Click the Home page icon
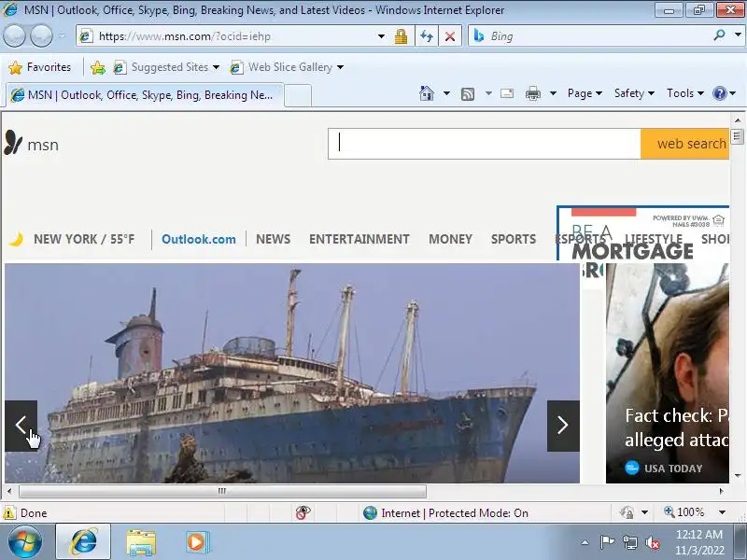 [427, 93]
